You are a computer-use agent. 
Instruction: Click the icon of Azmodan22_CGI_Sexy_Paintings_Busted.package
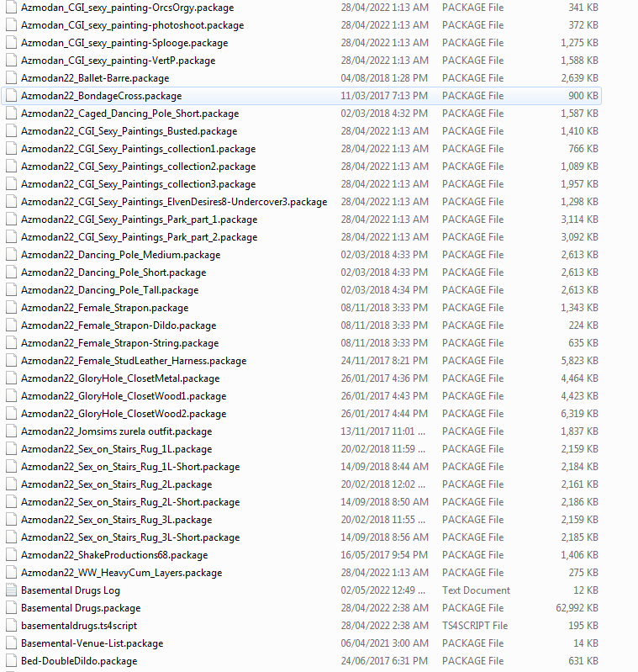coord(12,130)
